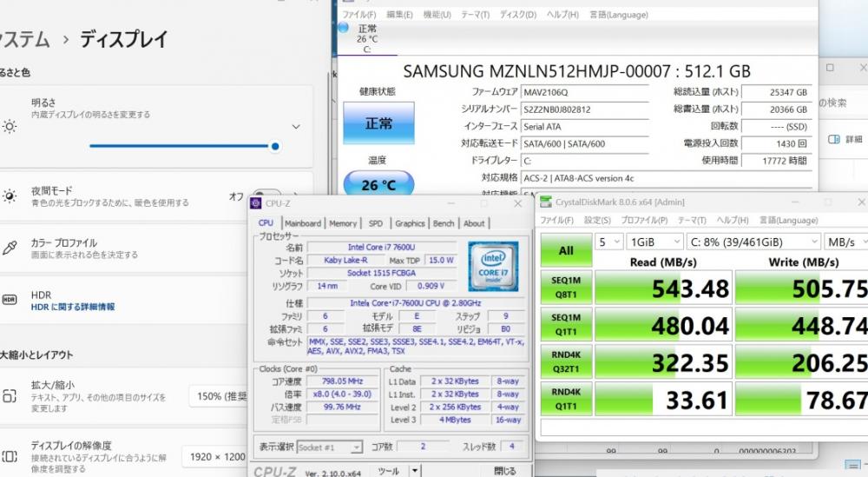Screen dimensions: 868x477
Task: Click the processor name Intel Core i7 7600U
Action: 381,247
